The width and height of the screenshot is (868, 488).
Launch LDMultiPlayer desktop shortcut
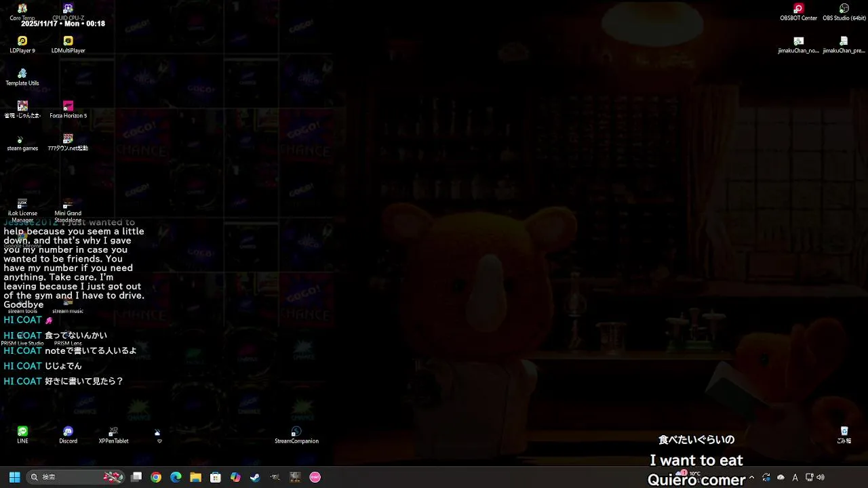click(68, 45)
